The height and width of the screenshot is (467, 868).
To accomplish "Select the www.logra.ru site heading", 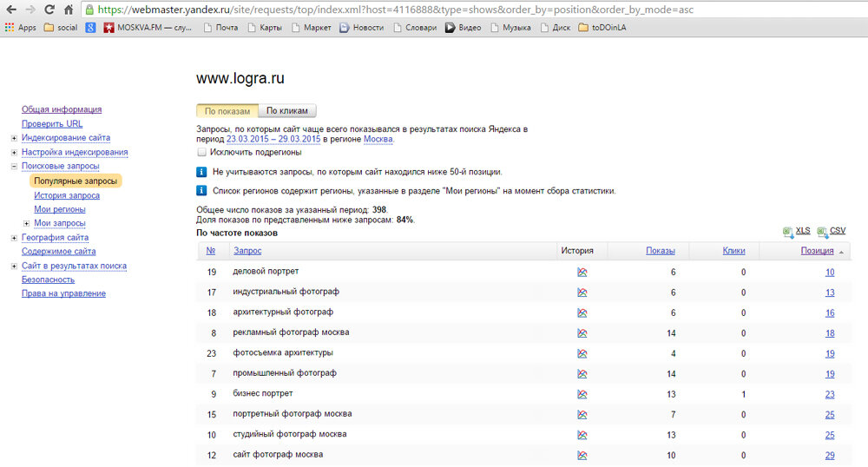I will tap(240, 79).
